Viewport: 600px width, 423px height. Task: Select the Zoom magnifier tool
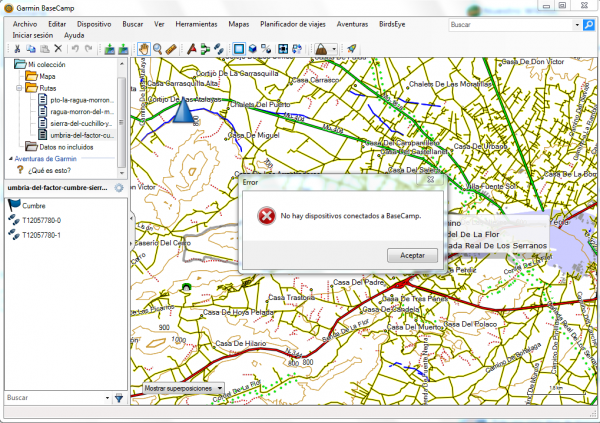(157, 49)
